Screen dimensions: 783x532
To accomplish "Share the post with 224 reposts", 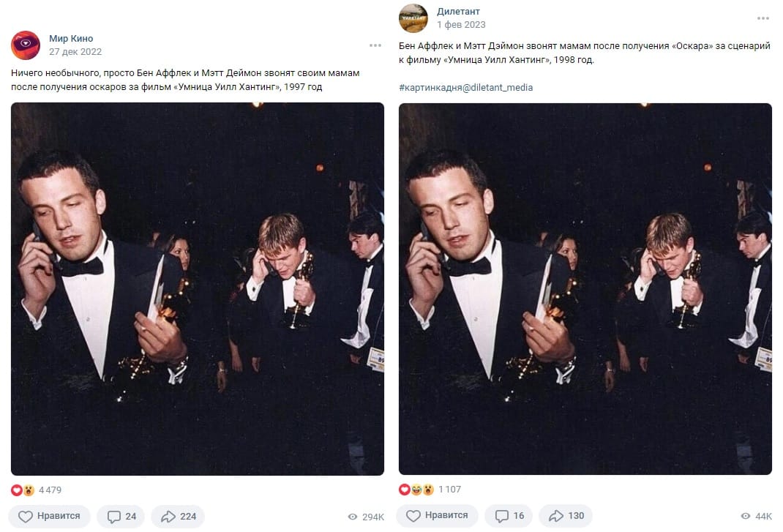I will pos(179,516).
